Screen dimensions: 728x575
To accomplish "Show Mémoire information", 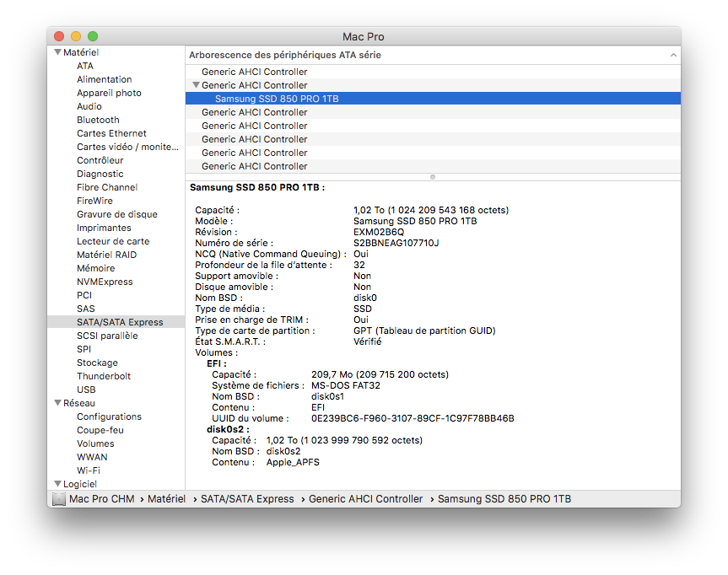I will [95, 268].
